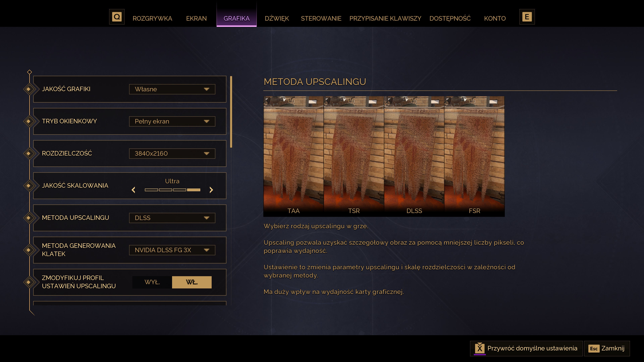This screenshot has height=362, width=644.
Task: Open the Rozdzielczość dropdown showing 3840x2160
Action: click(x=172, y=153)
